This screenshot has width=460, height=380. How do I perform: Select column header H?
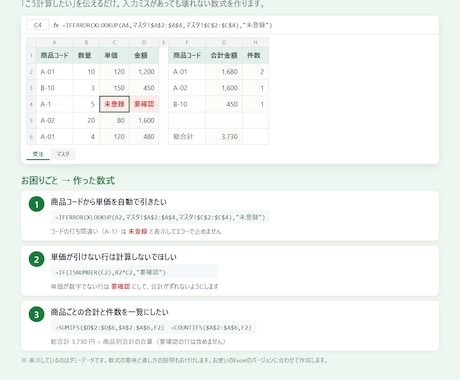255,42
